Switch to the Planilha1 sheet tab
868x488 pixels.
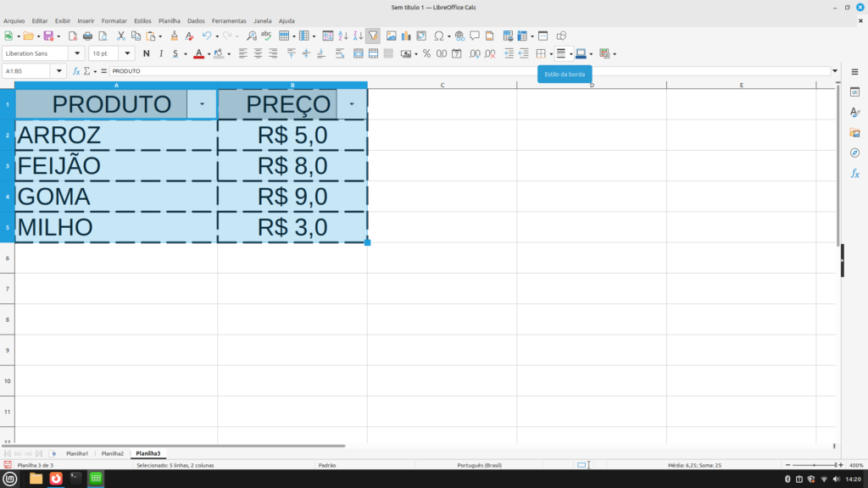(x=77, y=453)
